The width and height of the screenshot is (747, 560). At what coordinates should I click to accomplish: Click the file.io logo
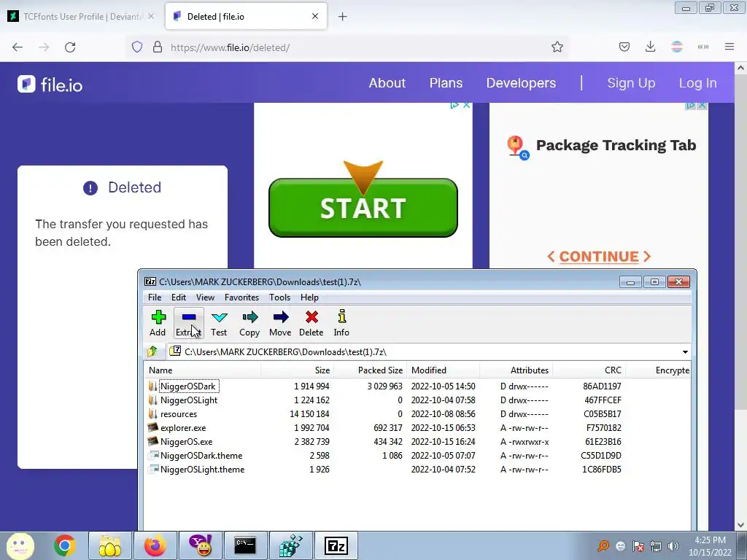point(50,85)
